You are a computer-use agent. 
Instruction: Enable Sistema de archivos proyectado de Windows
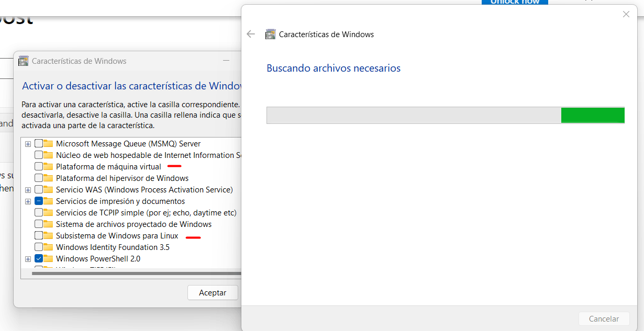coord(39,224)
